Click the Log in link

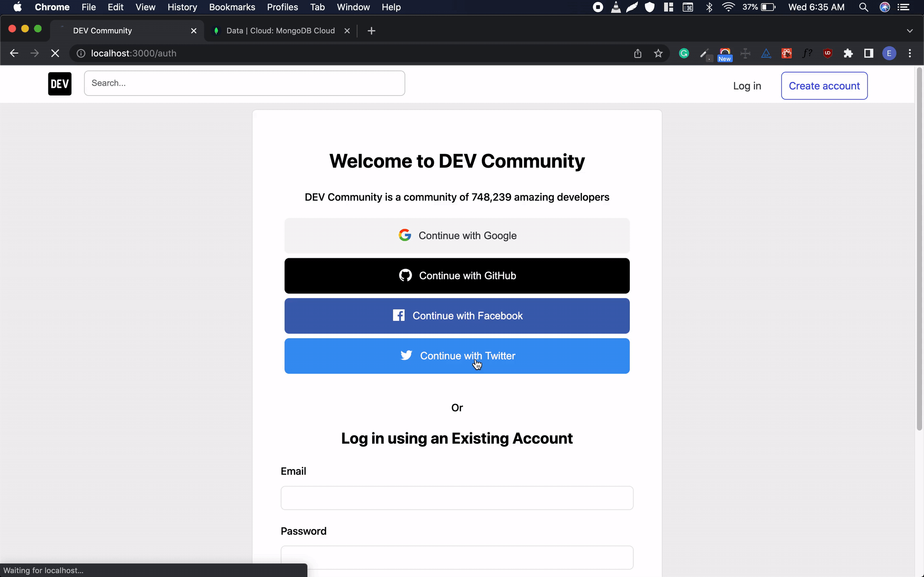point(747,86)
